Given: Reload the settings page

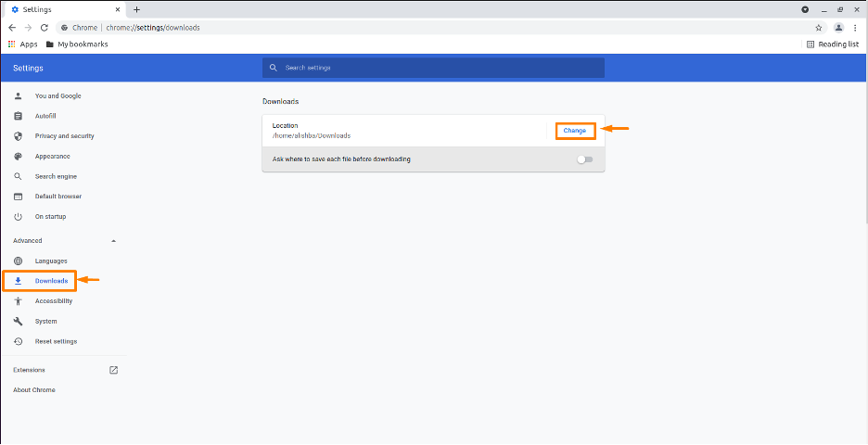Looking at the screenshot, I should pos(45,28).
